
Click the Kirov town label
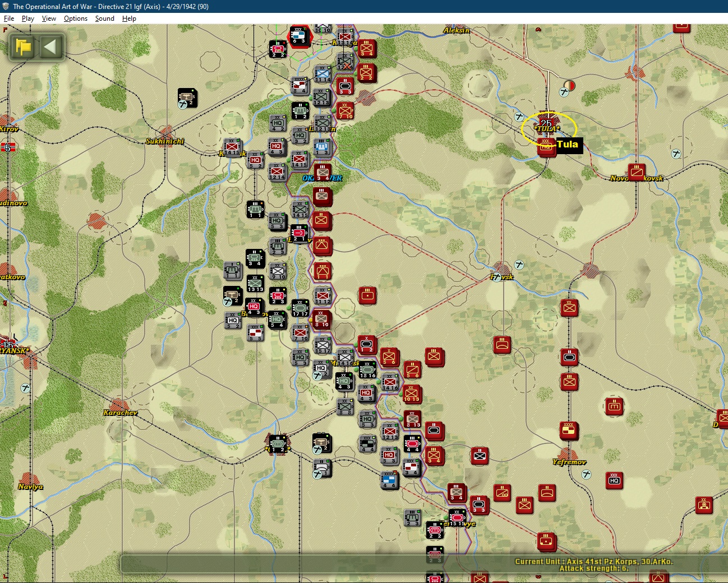tap(10, 129)
